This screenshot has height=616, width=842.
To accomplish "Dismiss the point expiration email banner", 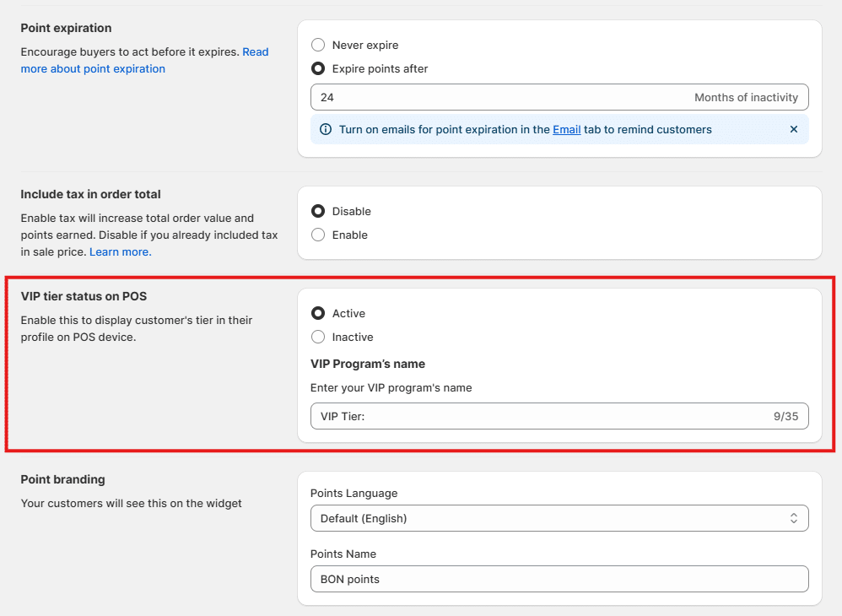I will (x=793, y=129).
